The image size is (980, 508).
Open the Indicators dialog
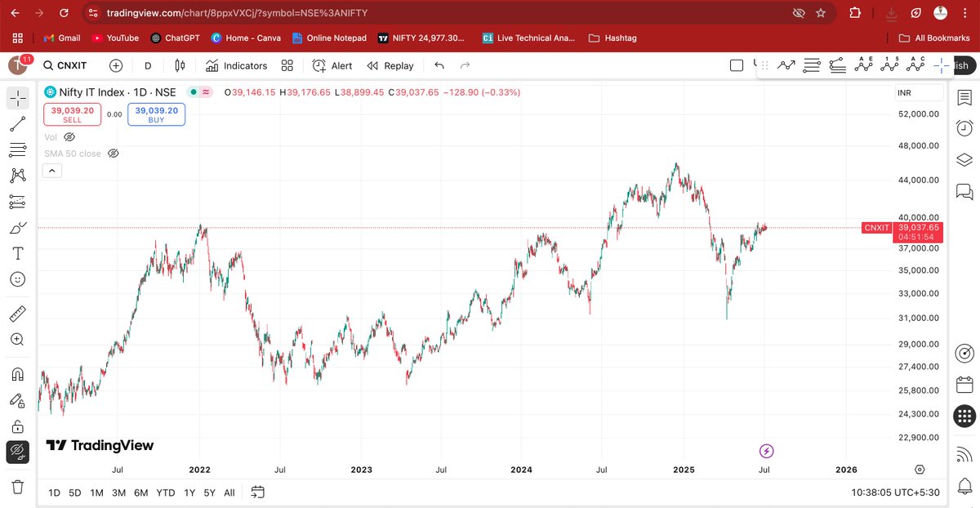[x=237, y=65]
